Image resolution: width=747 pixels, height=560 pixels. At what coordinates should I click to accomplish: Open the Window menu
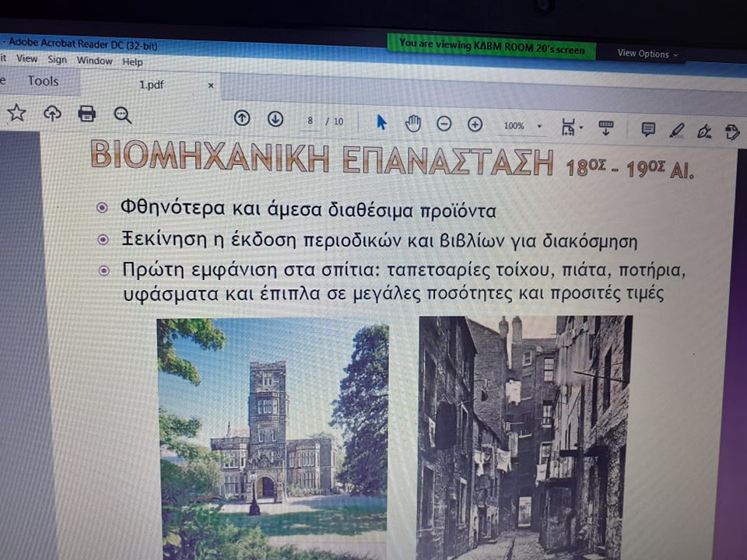tap(94, 61)
